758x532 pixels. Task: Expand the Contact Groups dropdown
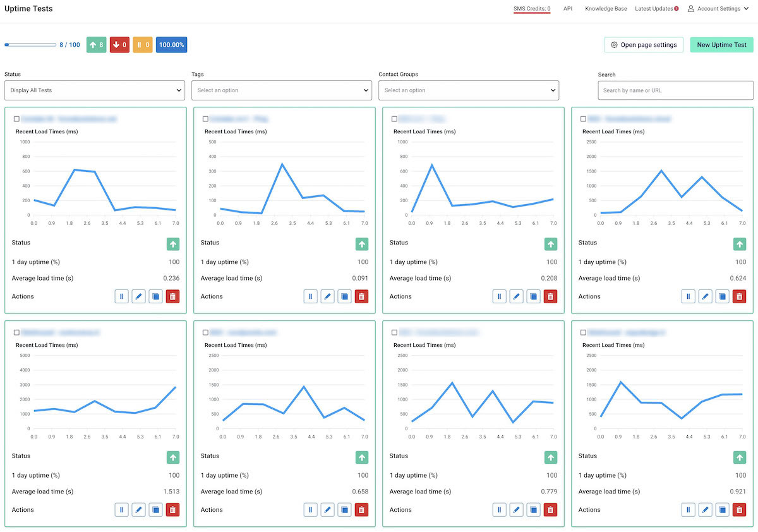coord(468,90)
